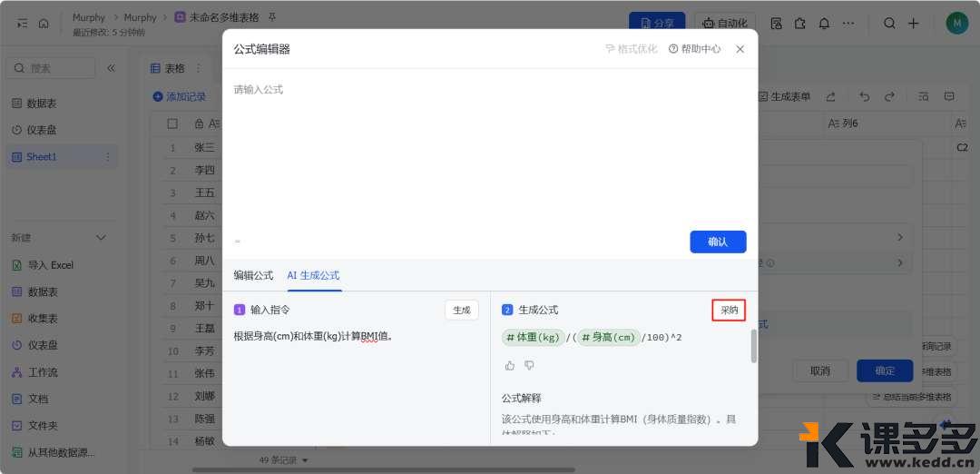Screen dimensions: 980x474
Task: Open the user avatar M menu
Action: tap(957, 23)
